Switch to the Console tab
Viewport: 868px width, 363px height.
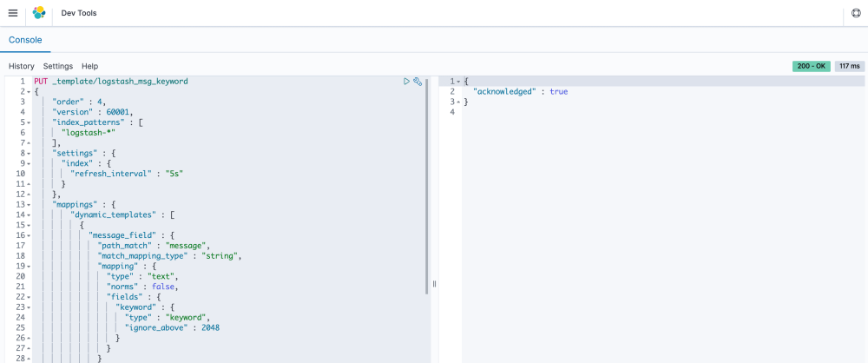pyautogui.click(x=25, y=40)
